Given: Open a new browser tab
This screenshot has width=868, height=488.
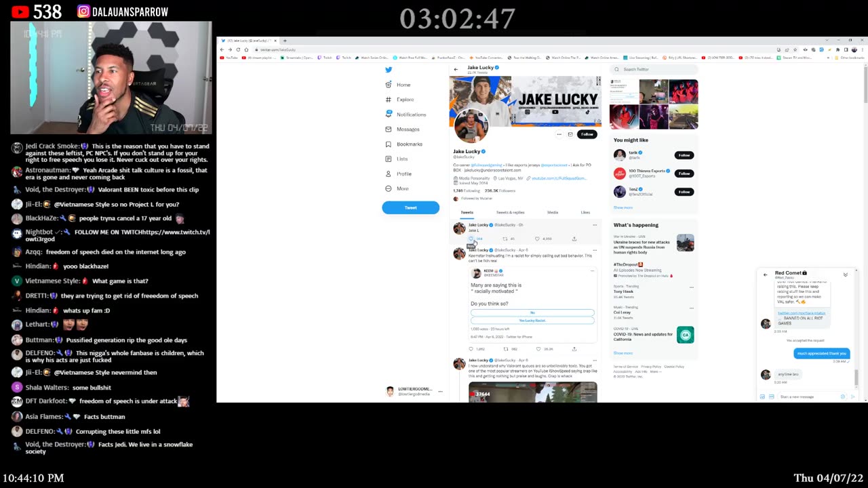Looking at the screenshot, I should point(285,41).
